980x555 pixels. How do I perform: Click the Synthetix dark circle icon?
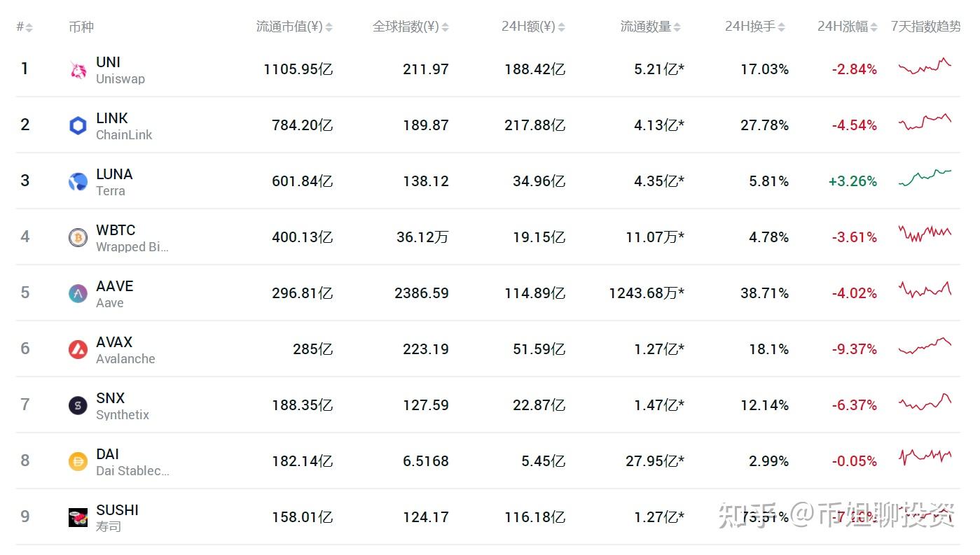click(78, 405)
